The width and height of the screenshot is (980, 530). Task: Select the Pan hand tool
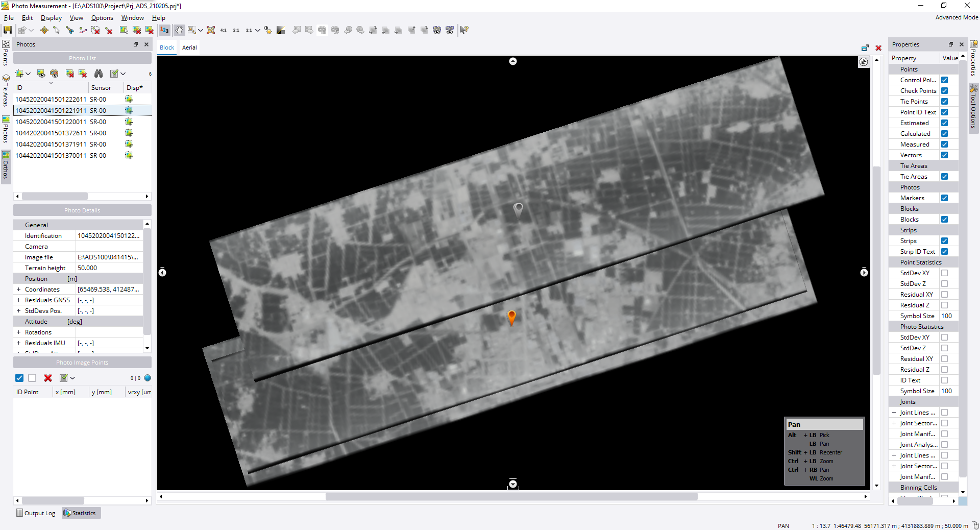(x=179, y=30)
